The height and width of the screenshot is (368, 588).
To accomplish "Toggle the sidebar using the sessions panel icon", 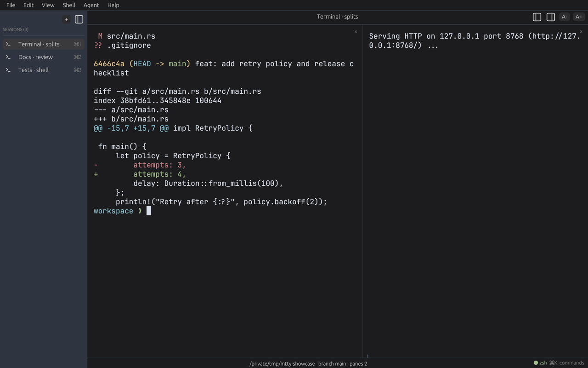I will (x=79, y=19).
